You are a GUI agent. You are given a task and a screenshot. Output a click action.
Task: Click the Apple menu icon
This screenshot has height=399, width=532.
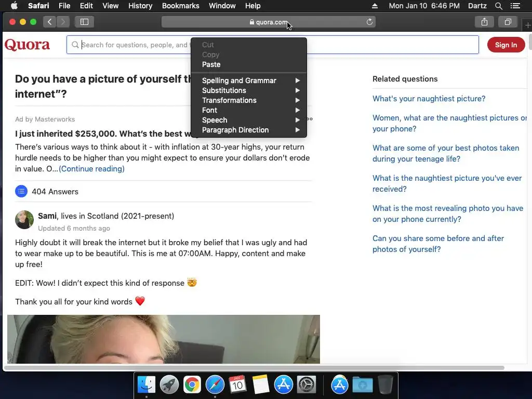point(14,6)
